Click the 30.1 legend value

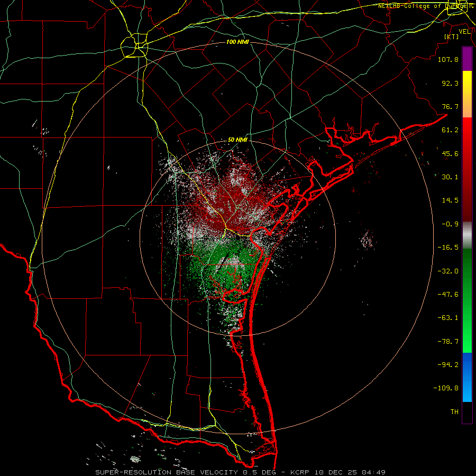[x=450, y=177]
